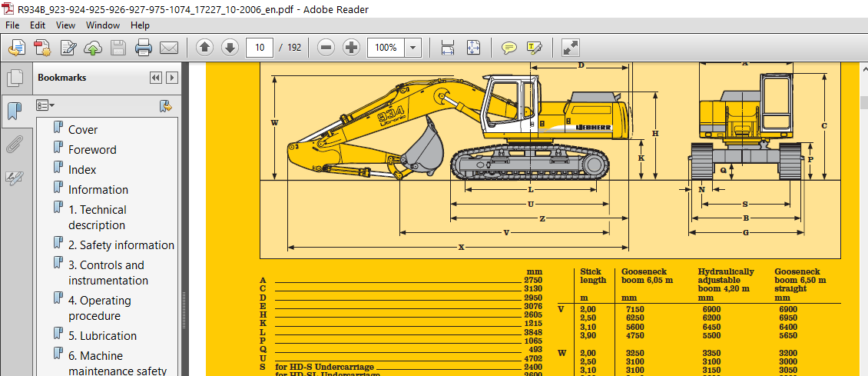Add a sticky note comment
The height and width of the screenshot is (376, 868).
click(509, 48)
